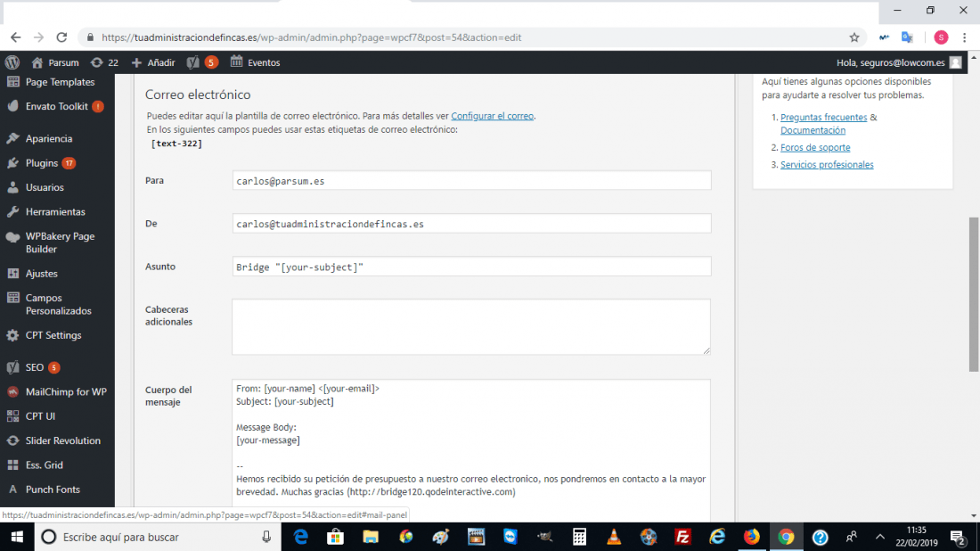
Task: Bookmark this page with the star icon
Action: [853, 37]
